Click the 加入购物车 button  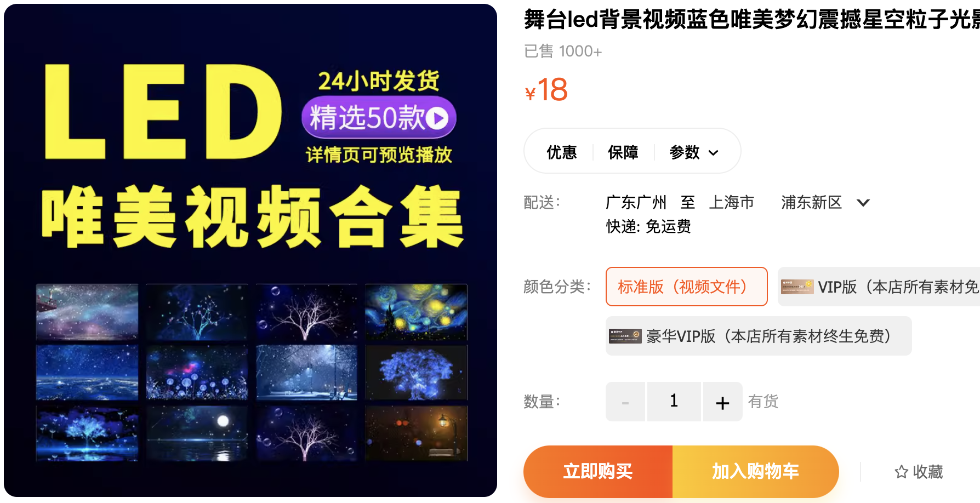[x=755, y=471]
